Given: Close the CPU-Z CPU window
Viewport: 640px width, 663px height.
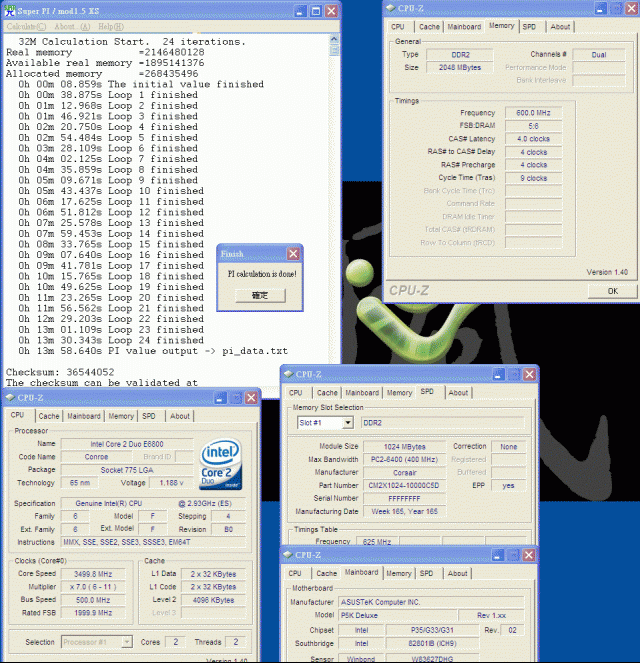Looking at the screenshot, I should pos(251,397).
